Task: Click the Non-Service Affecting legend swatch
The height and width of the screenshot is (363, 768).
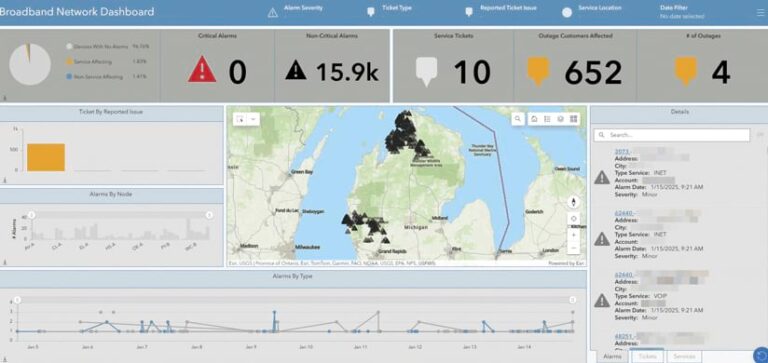Action: click(x=70, y=76)
